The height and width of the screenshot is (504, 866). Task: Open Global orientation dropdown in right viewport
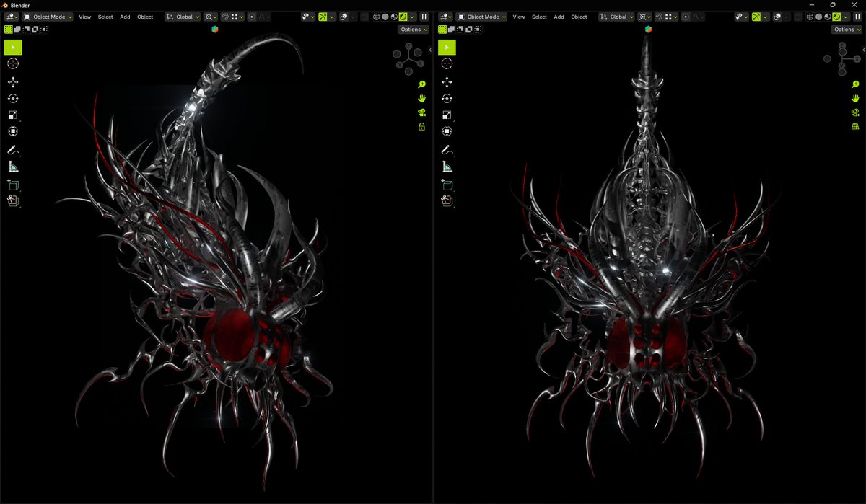coord(617,17)
